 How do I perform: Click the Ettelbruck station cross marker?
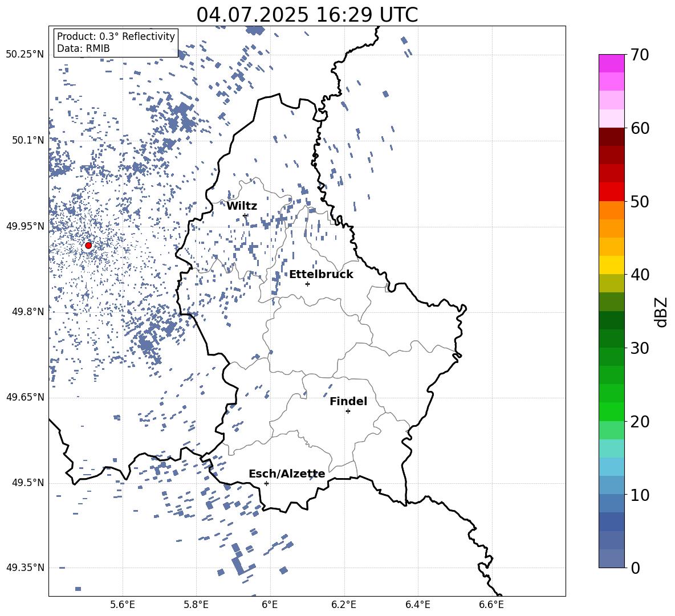[x=307, y=284]
